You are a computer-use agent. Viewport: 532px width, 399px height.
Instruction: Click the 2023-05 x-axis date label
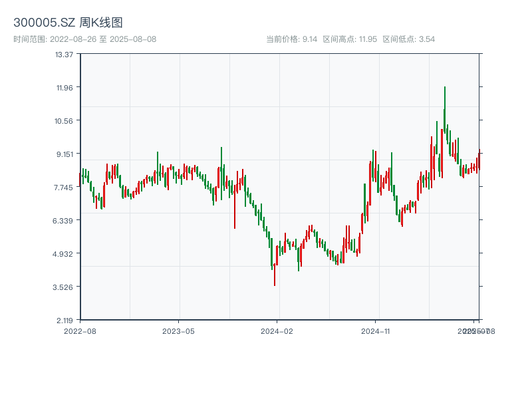tap(179, 331)
